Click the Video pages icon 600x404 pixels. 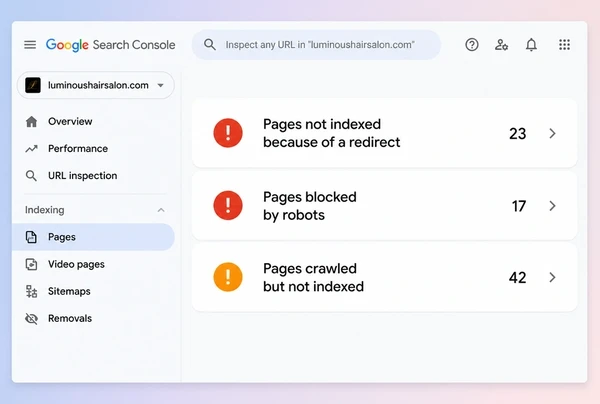[x=31, y=264]
